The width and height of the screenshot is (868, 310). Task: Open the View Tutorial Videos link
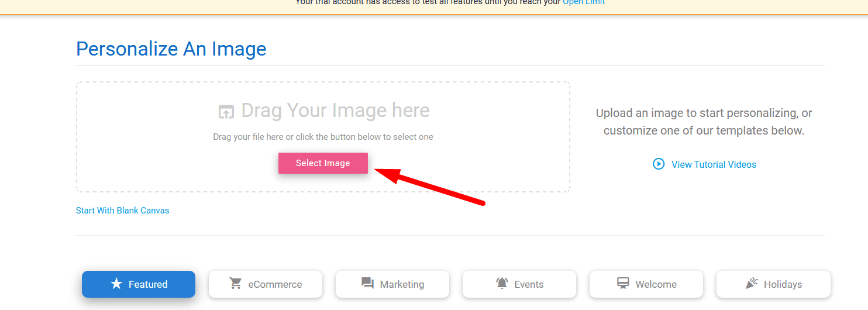714,165
